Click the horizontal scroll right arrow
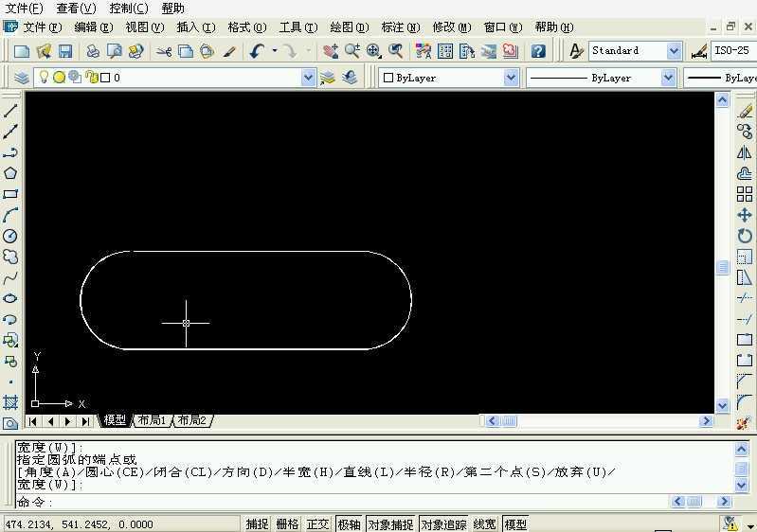The width and height of the screenshot is (757, 532). pyautogui.click(x=706, y=421)
